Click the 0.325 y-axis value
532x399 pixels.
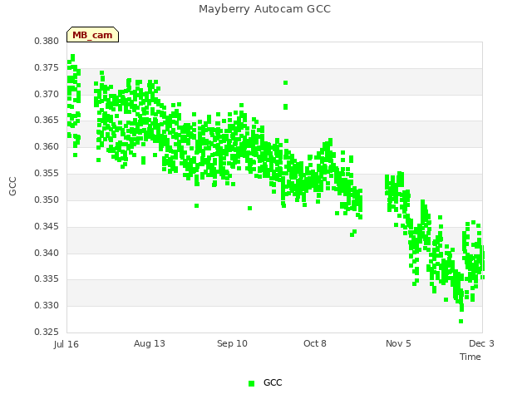pos(47,332)
